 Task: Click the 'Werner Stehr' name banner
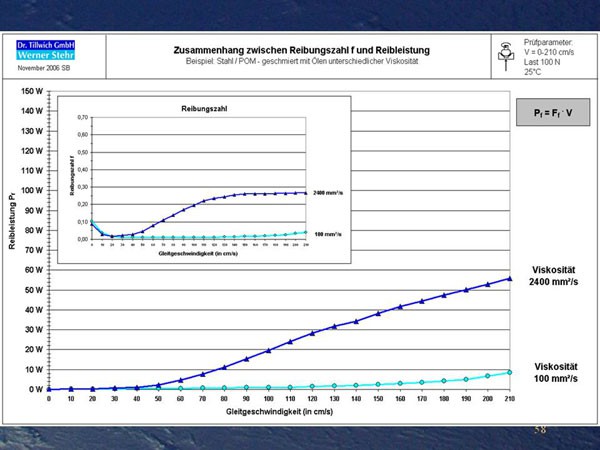[x=46, y=55]
